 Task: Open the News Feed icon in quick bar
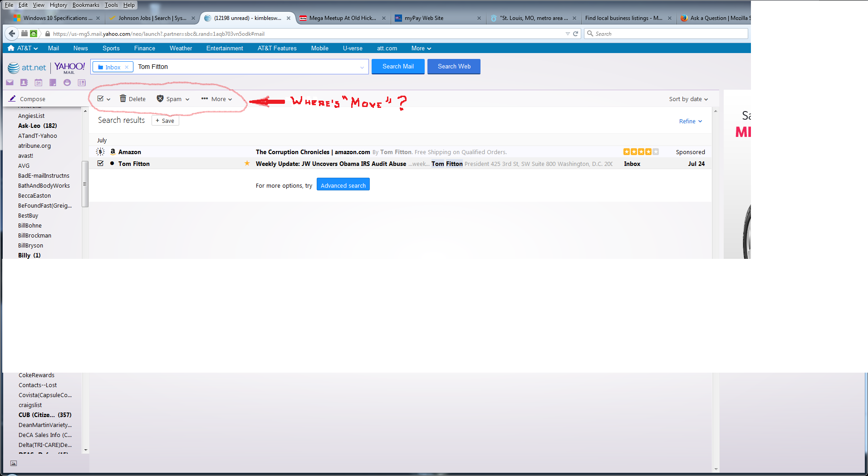(82, 83)
